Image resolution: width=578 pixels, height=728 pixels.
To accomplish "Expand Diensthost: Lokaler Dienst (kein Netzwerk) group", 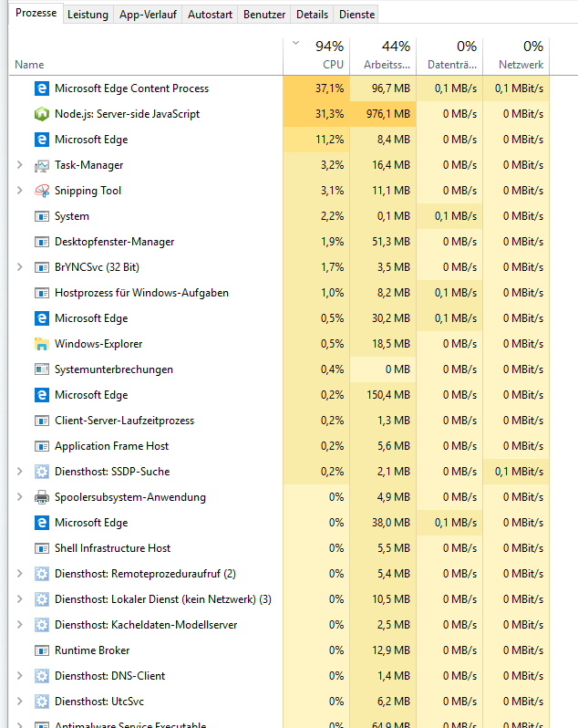I will 19,599.
